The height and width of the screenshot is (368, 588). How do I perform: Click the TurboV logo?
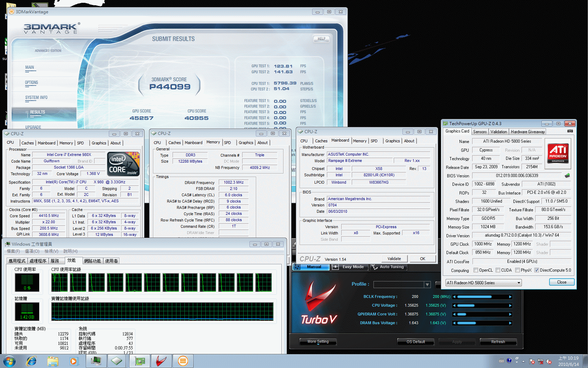click(319, 302)
